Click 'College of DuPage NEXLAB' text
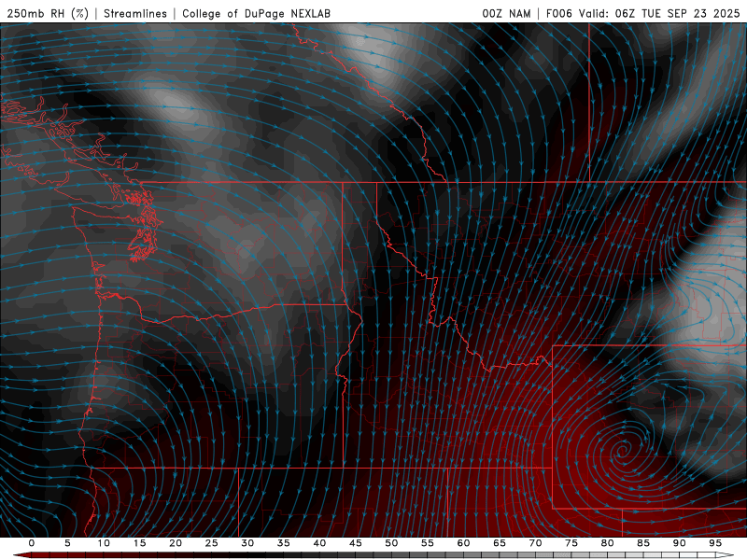The width and height of the screenshot is (747, 560). tap(256, 13)
